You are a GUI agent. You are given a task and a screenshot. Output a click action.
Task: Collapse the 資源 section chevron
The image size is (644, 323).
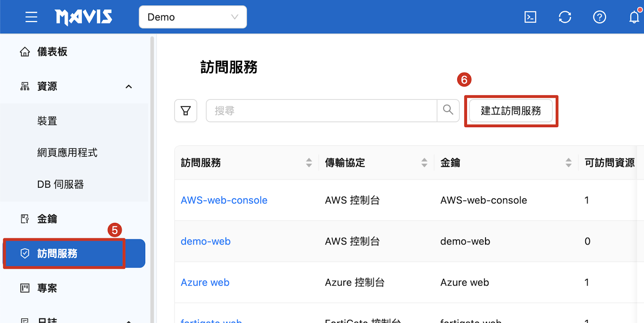tap(129, 86)
